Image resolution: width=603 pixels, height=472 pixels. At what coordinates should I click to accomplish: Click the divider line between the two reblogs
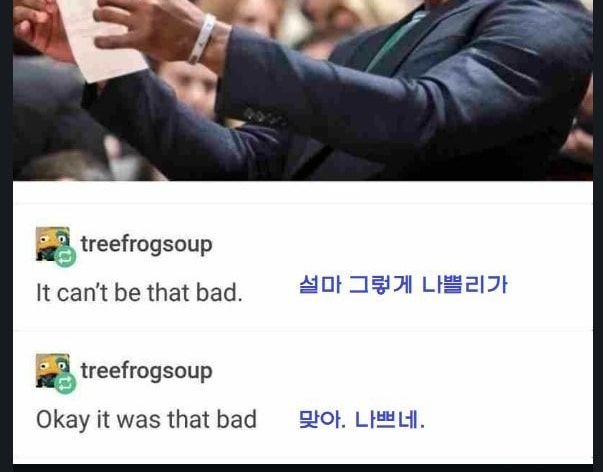click(303, 330)
